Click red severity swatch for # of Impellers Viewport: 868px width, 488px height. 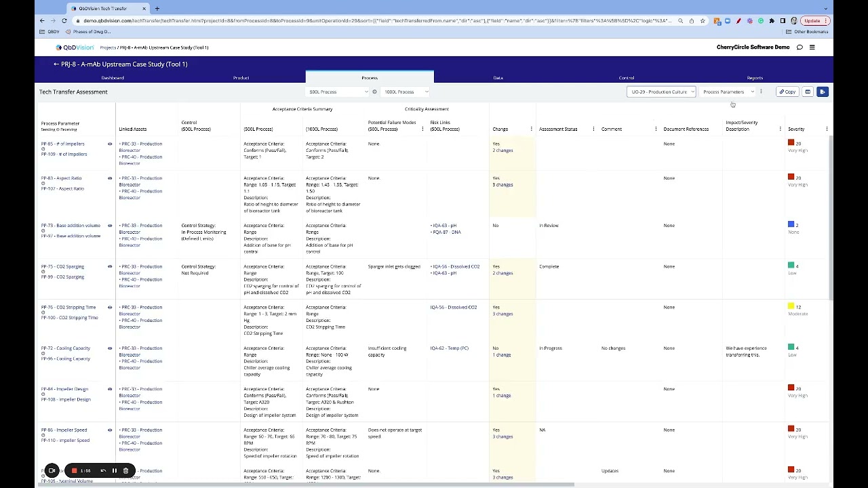791,143
